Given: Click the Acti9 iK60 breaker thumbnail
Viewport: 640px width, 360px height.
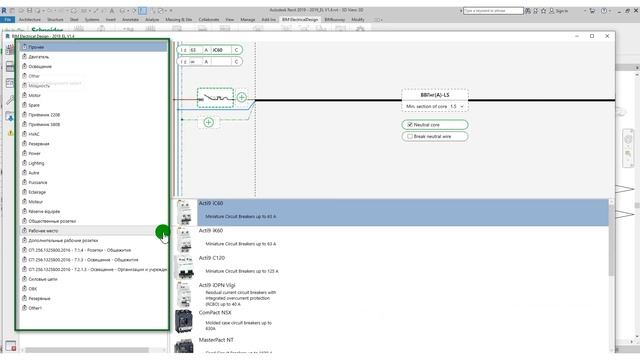Looking at the screenshot, I should (184, 240).
